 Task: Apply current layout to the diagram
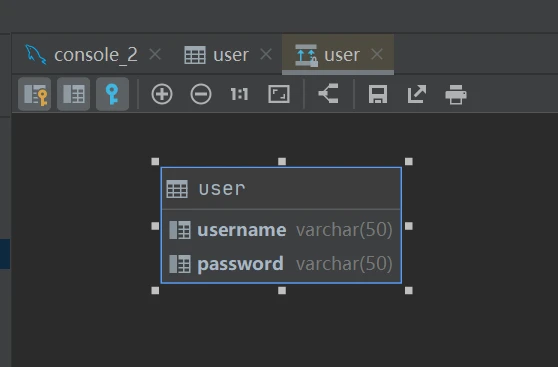[328, 94]
